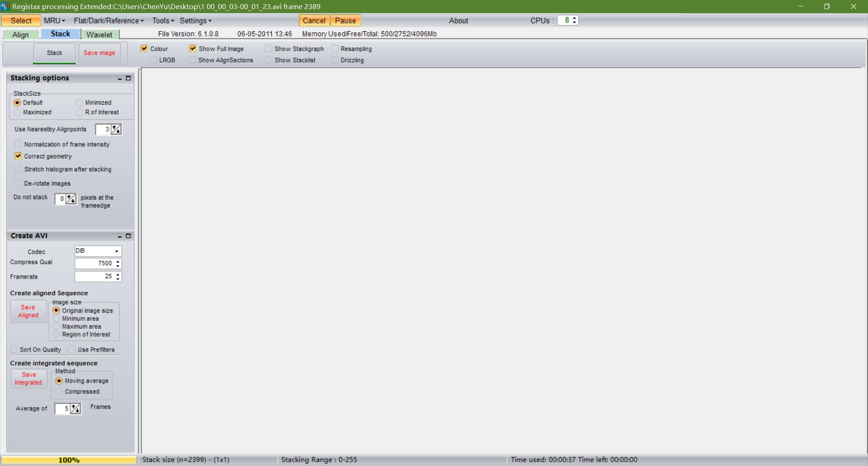Viewport: 868px width, 466px height.
Task: Cancel the current processing
Action: point(314,21)
